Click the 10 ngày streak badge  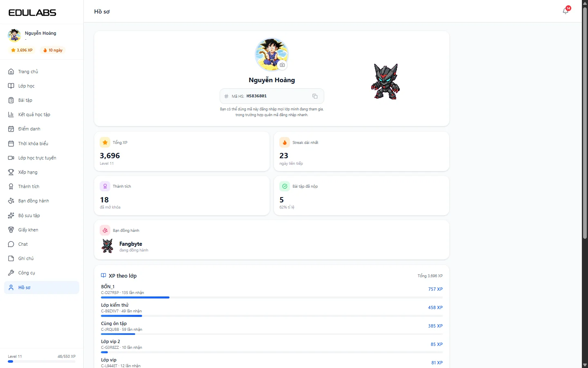[x=53, y=50]
